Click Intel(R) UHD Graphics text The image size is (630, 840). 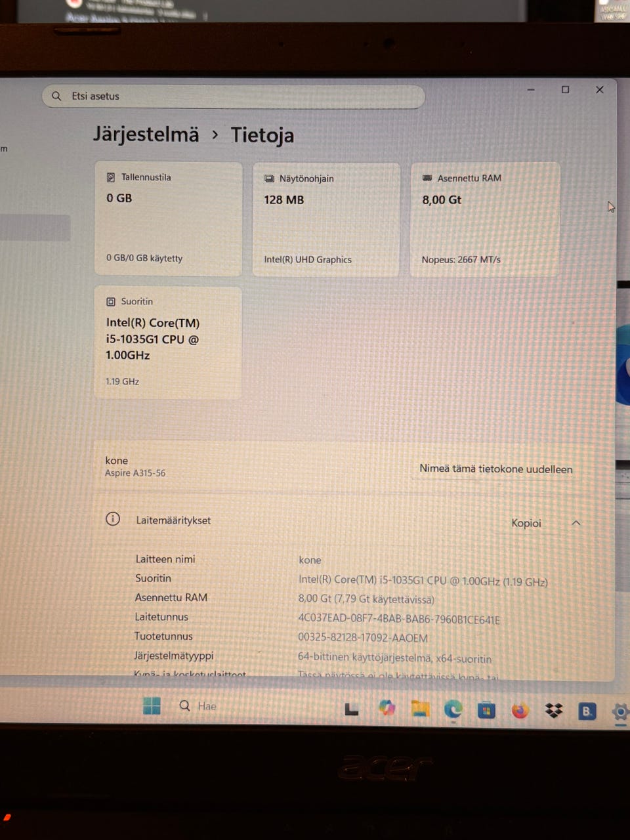tap(308, 260)
